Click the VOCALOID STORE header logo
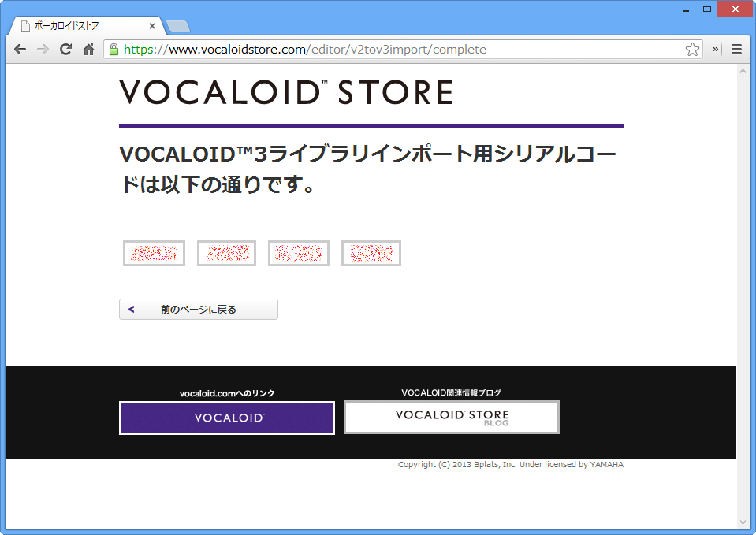This screenshot has width=756, height=535. (x=286, y=92)
